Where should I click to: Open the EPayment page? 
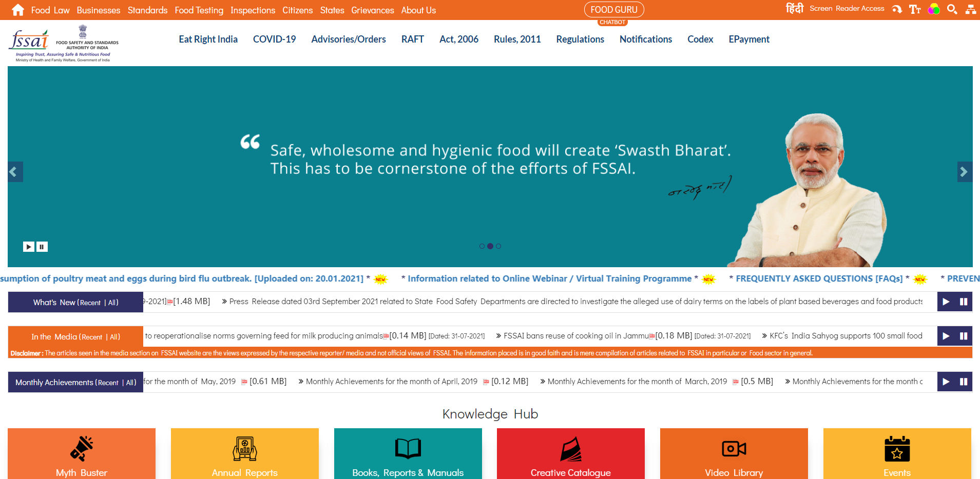pos(749,39)
